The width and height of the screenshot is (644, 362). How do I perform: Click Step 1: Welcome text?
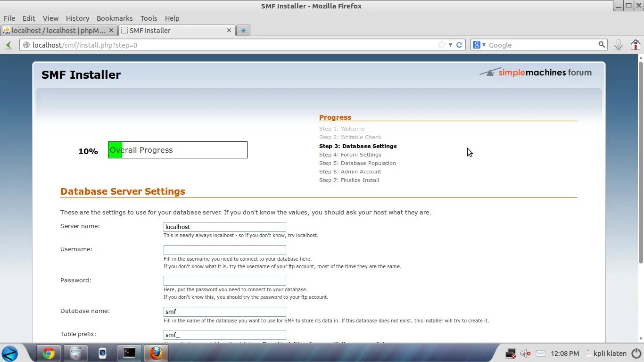[x=342, y=129]
